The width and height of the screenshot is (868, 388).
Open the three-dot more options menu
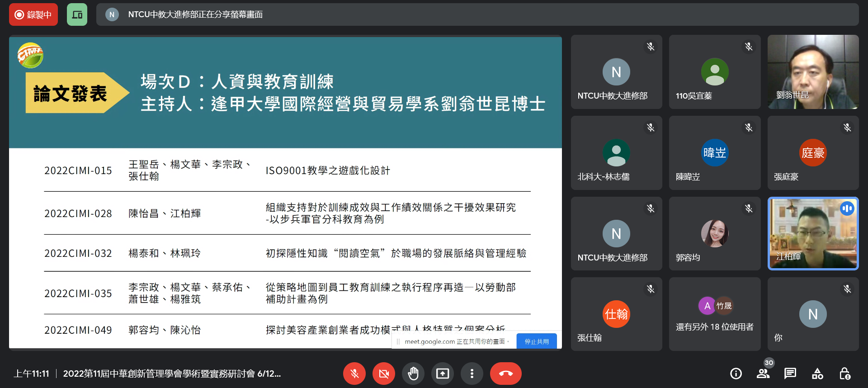click(472, 374)
